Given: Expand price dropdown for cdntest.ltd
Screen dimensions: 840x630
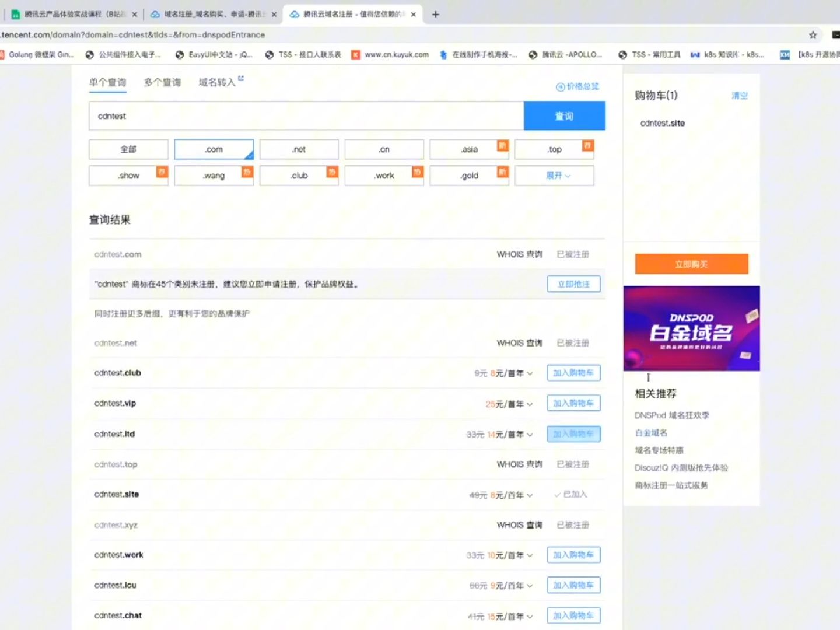Looking at the screenshot, I should point(530,435).
